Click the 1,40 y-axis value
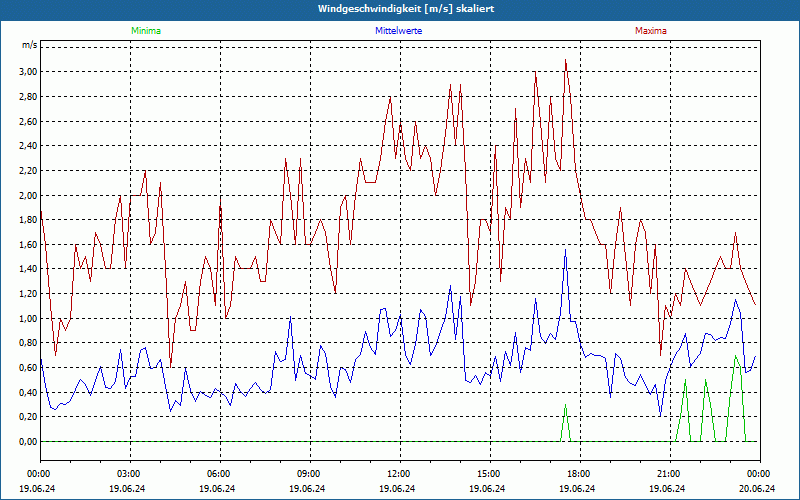 click(x=28, y=269)
